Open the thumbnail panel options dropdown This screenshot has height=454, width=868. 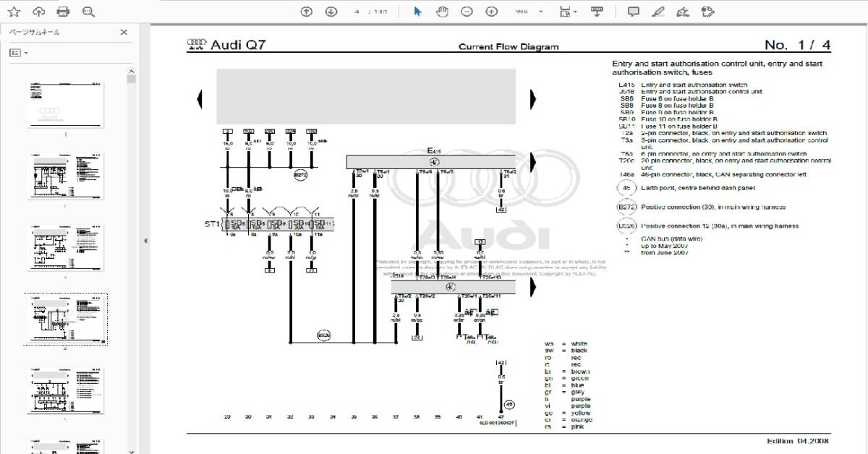pos(19,53)
